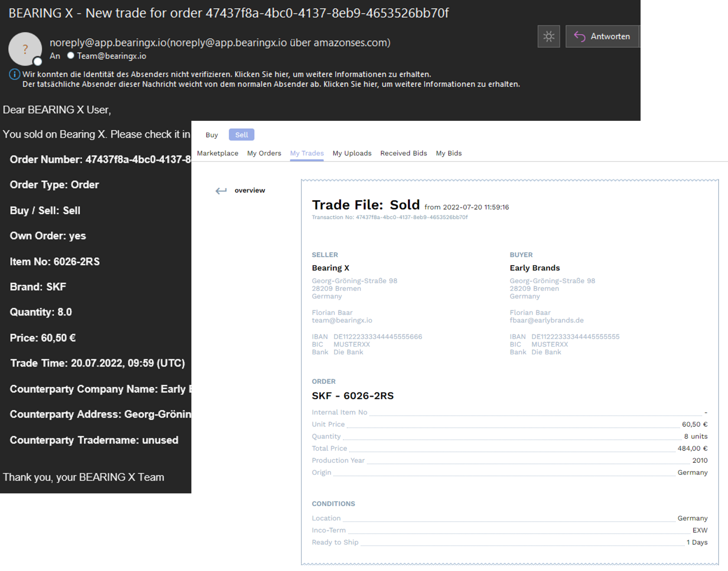Select the buyer name Early Brands

coord(535,268)
